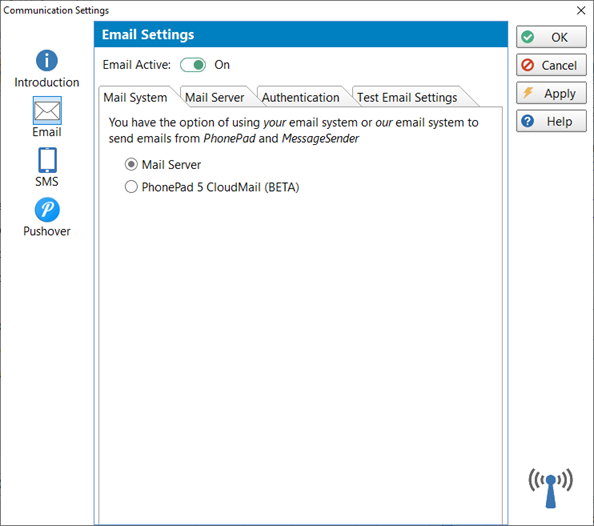594x526 pixels.
Task: Switch to the Mail Server tab
Action: pos(214,97)
